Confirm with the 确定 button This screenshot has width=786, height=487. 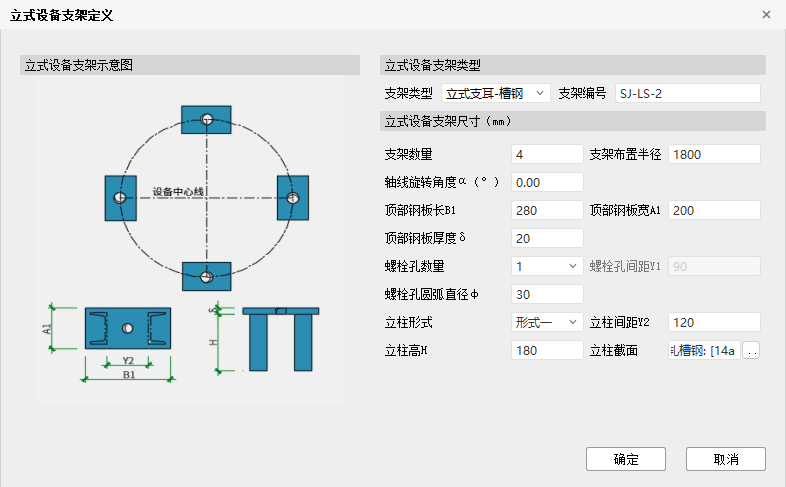[x=626, y=459]
